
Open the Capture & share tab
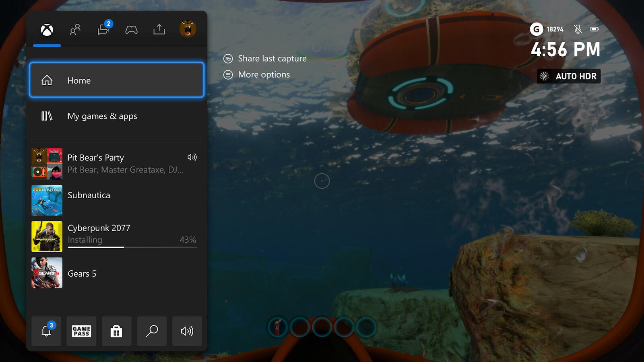(159, 30)
